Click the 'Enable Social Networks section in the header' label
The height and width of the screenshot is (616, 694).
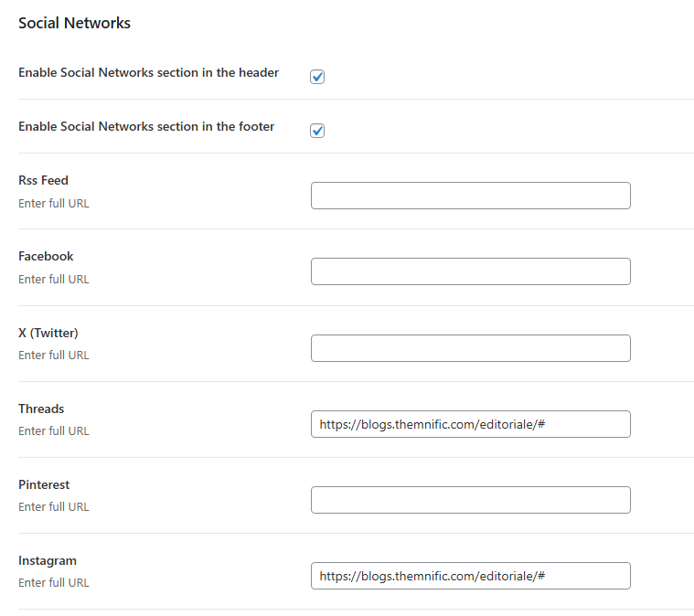point(148,72)
